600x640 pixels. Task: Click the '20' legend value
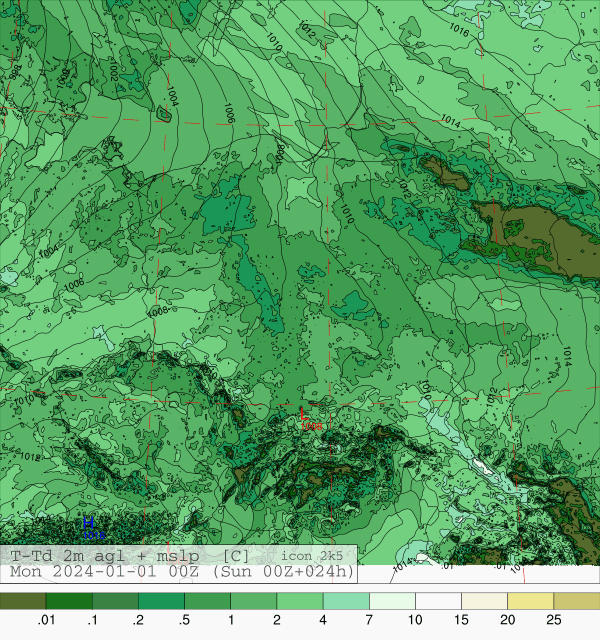(x=507, y=620)
